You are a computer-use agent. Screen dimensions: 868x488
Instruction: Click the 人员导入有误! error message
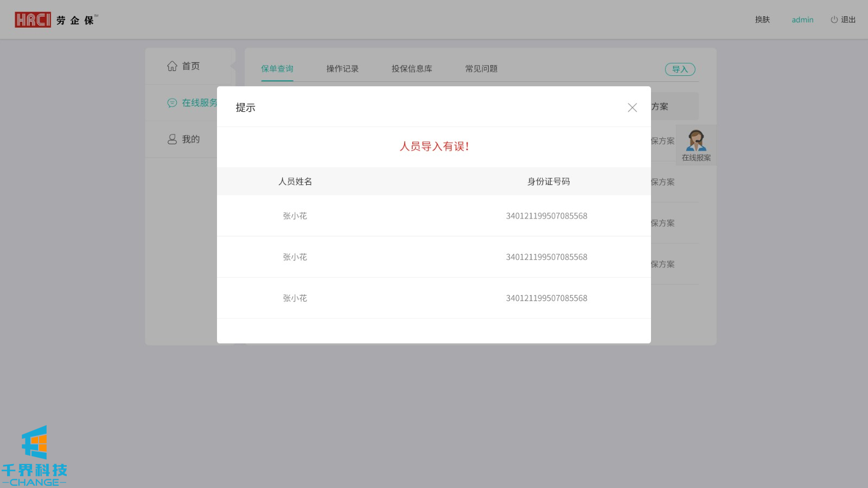[434, 146]
